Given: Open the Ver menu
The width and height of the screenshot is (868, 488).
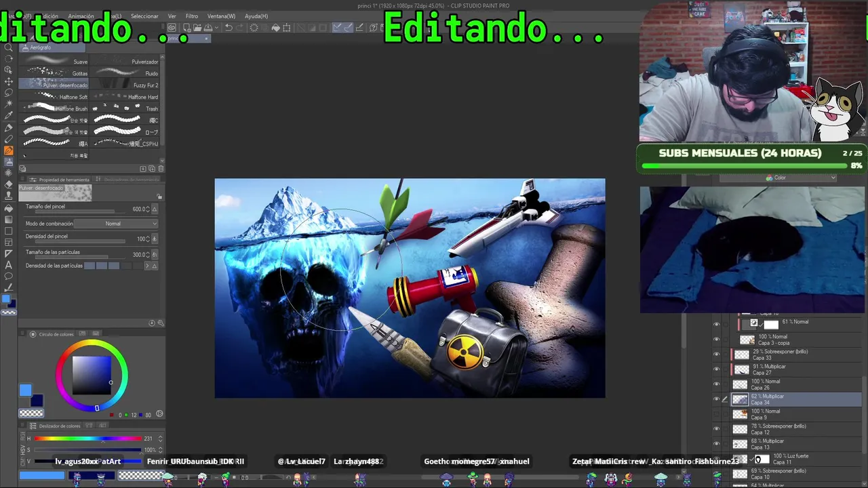Looking at the screenshot, I should (172, 16).
